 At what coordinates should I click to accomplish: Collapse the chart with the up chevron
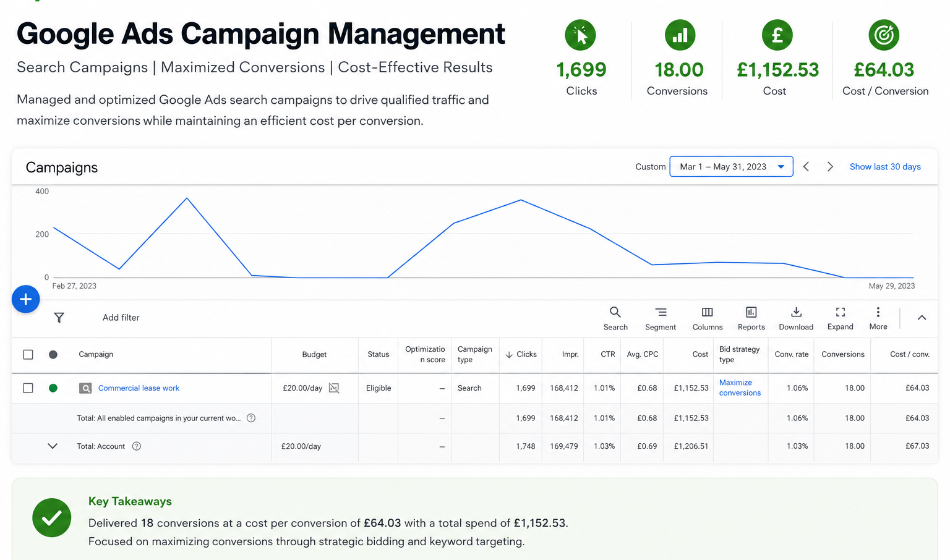click(922, 318)
